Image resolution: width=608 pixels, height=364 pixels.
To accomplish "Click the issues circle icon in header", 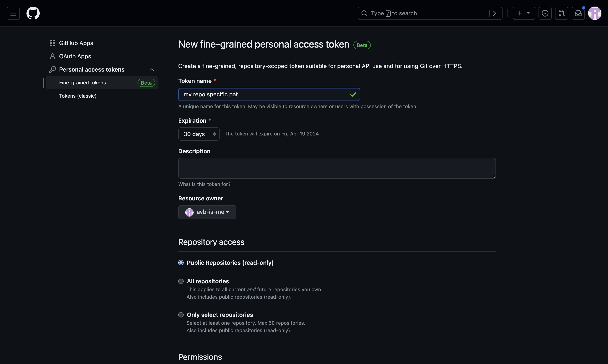I will pos(545,13).
